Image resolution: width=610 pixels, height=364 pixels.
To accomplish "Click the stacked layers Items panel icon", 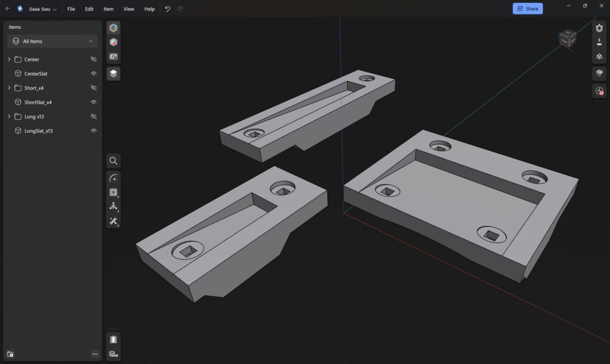I will [x=113, y=73].
